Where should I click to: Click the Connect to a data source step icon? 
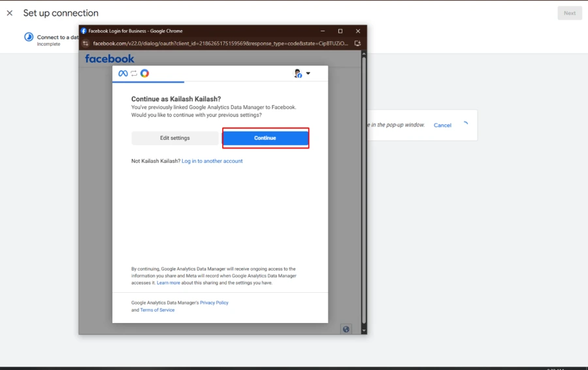point(29,37)
